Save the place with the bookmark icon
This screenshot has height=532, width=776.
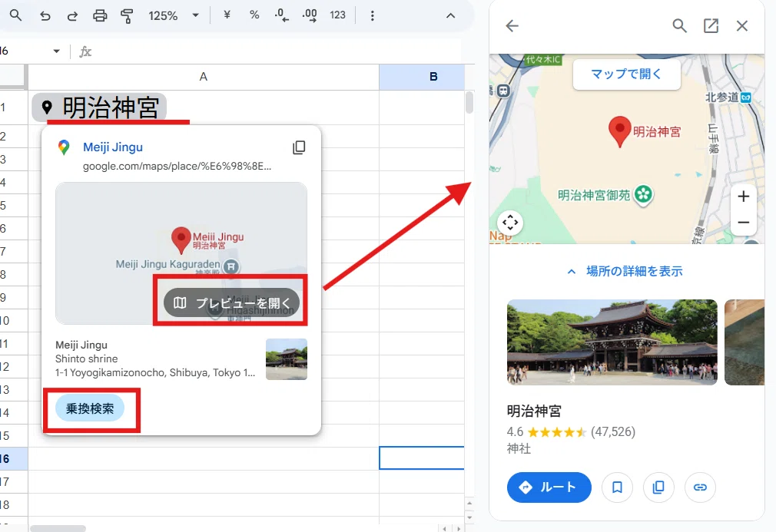pyautogui.click(x=617, y=487)
